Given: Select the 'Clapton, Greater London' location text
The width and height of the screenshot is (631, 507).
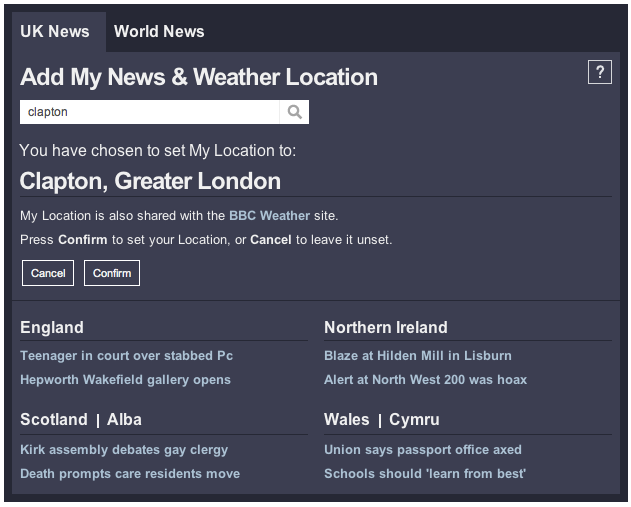Looking at the screenshot, I should click(150, 181).
